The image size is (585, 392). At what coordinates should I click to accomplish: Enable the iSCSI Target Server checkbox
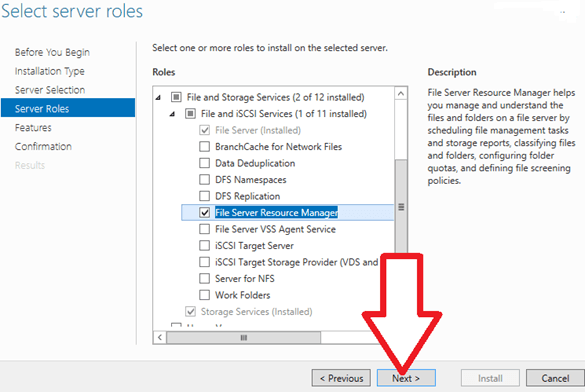204,245
